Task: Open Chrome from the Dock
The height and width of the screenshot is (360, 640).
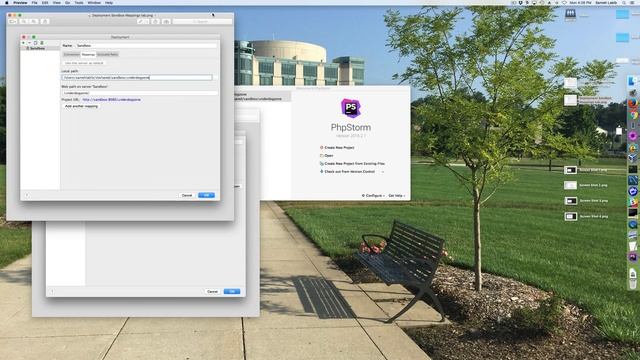Action: pyautogui.click(x=633, y=115)
